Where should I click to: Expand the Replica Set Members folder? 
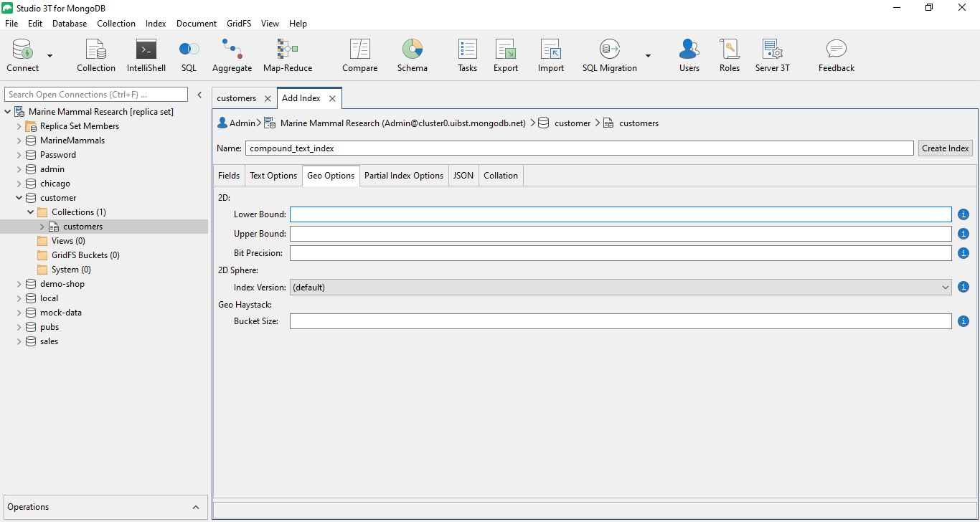tap(19, 125)
